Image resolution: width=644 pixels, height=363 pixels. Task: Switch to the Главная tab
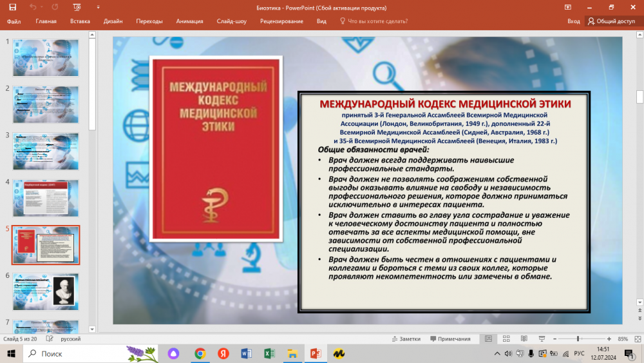click(x=46, y=21)
